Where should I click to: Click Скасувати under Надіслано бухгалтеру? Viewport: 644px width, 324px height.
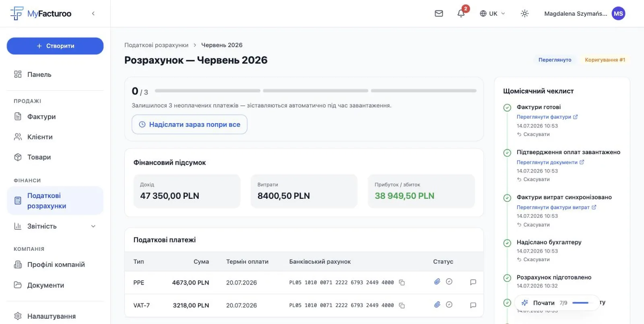[533, 260]
